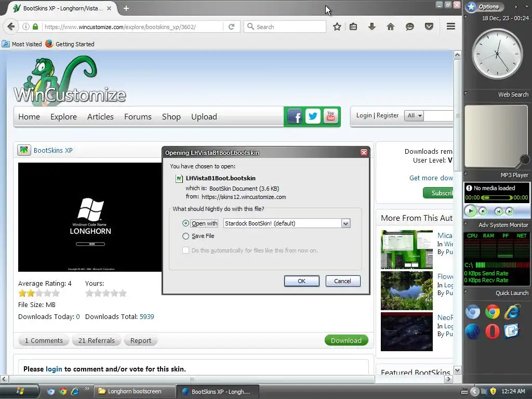The image size is (532, 399).
Task: Click the magnifier on Web Search gadget
Action: pos(524,161)
